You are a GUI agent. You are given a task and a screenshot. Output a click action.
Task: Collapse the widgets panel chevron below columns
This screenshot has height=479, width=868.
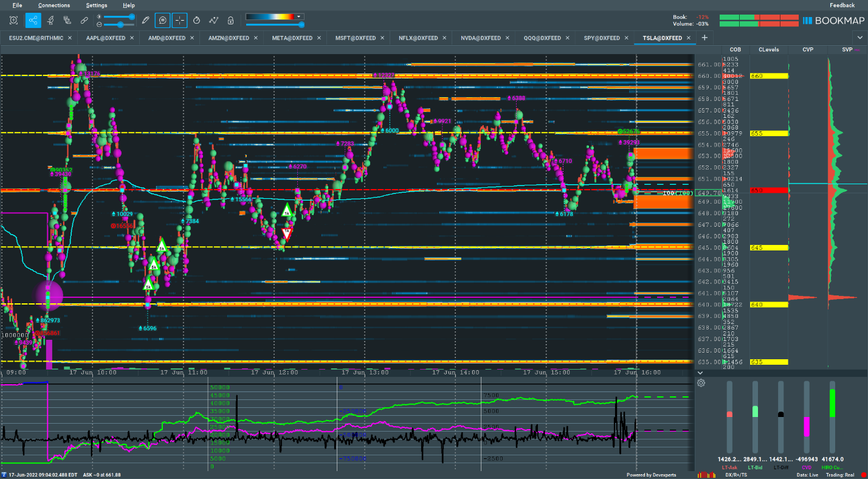coord(700,373)
